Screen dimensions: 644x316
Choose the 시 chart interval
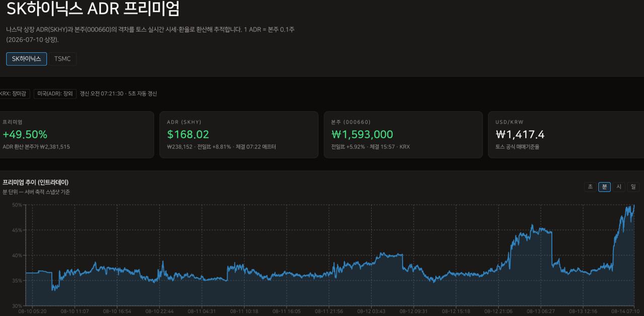coord(619,187)
